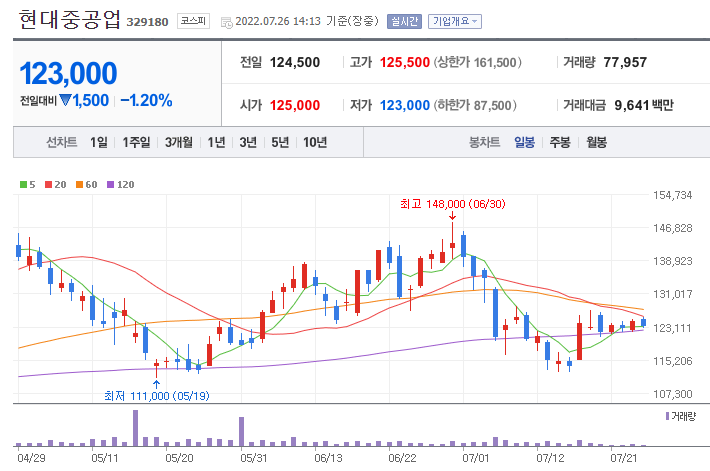710x471 pixels.
Task: Click the tallest volume bar near 05/11
Action: (135, 428)
